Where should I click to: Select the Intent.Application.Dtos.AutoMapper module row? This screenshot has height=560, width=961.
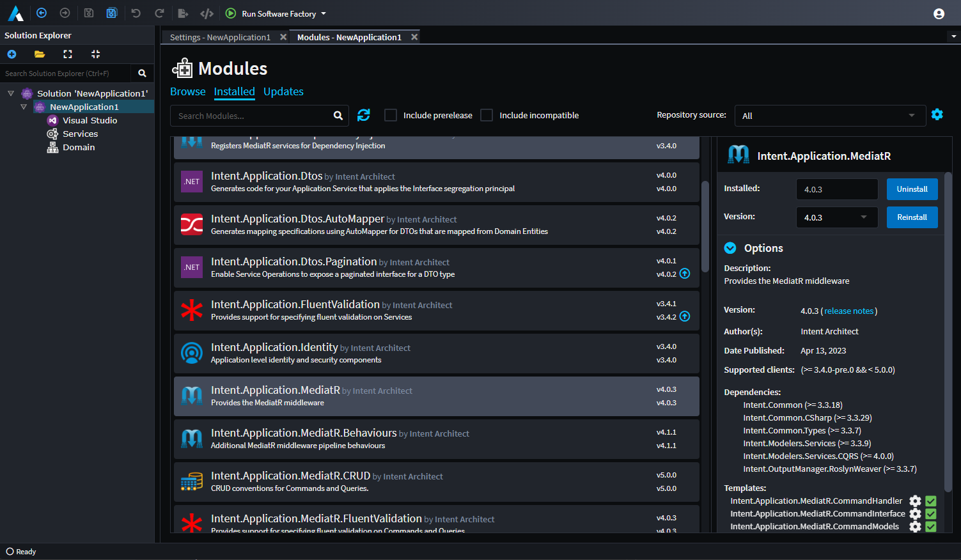tap(437, 225)
